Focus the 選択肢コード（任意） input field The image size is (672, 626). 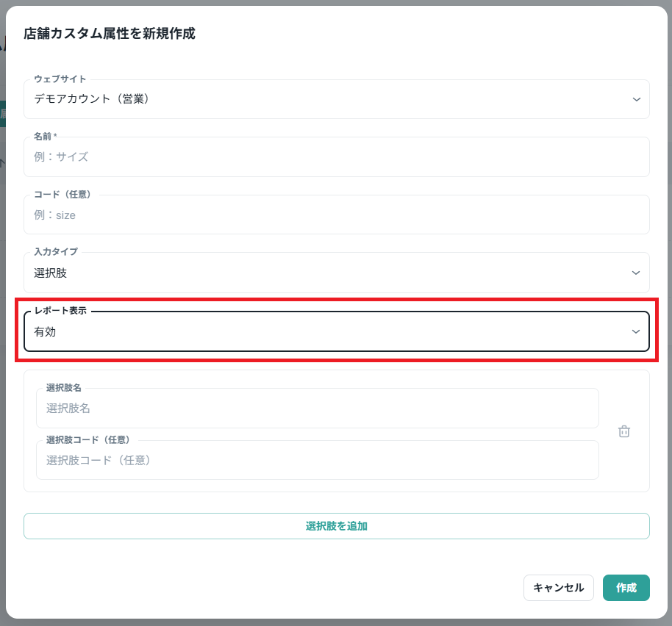click(x=317, y=461)
